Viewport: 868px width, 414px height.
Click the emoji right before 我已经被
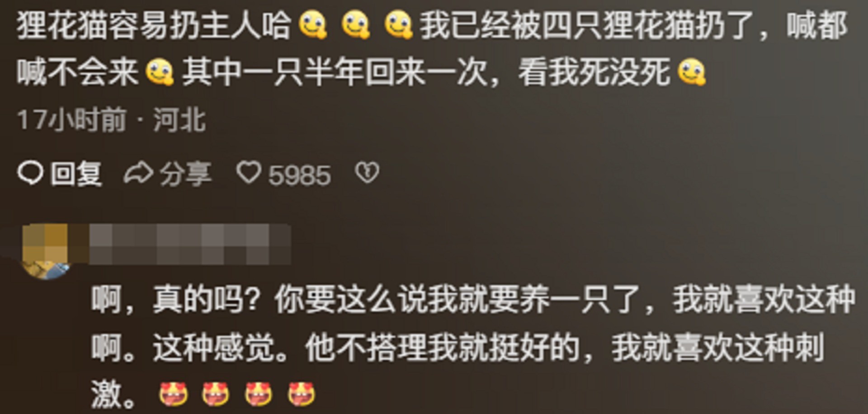coord(398,25)
